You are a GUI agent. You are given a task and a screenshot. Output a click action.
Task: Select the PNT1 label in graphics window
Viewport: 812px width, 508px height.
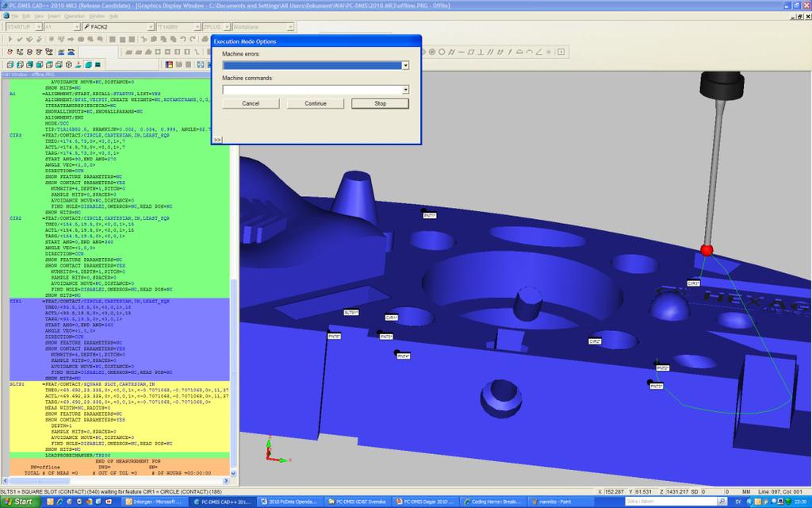click(430, 215)
